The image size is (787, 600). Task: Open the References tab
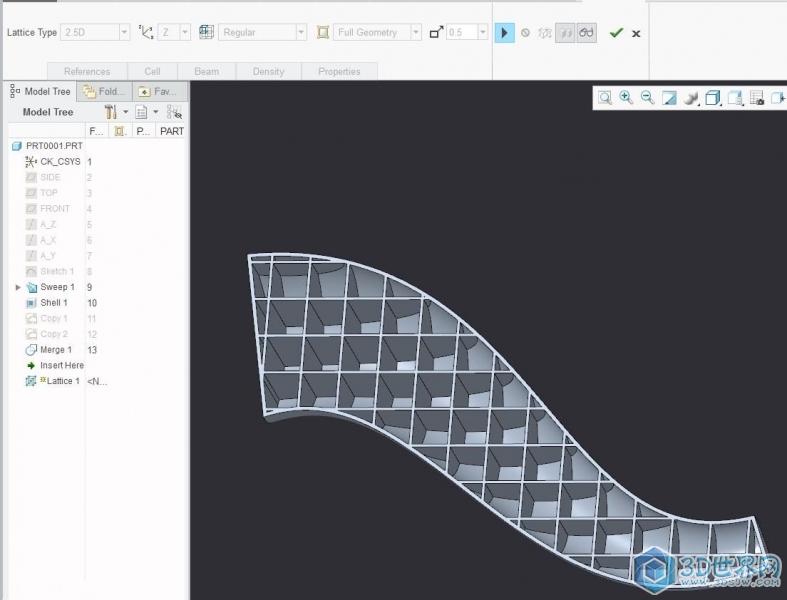87,71
